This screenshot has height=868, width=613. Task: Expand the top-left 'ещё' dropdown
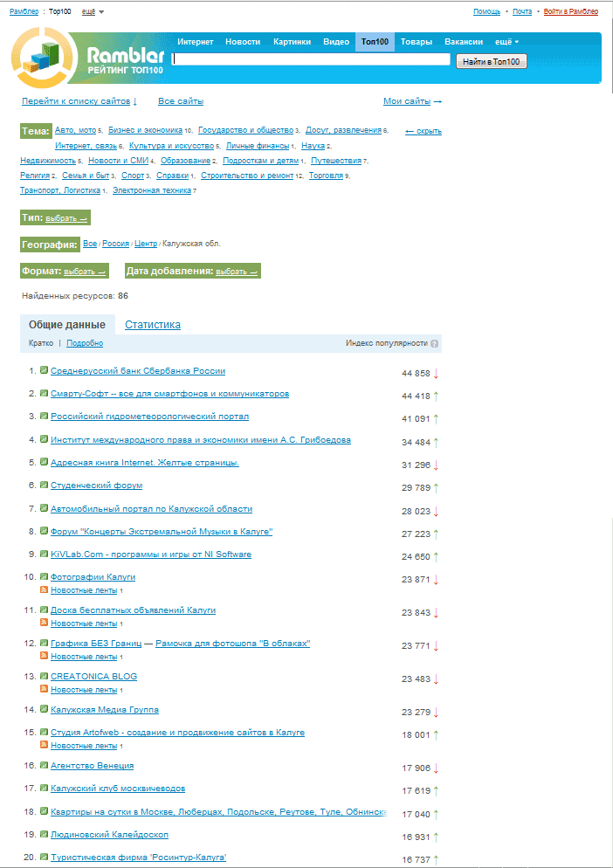coord(93,11)
